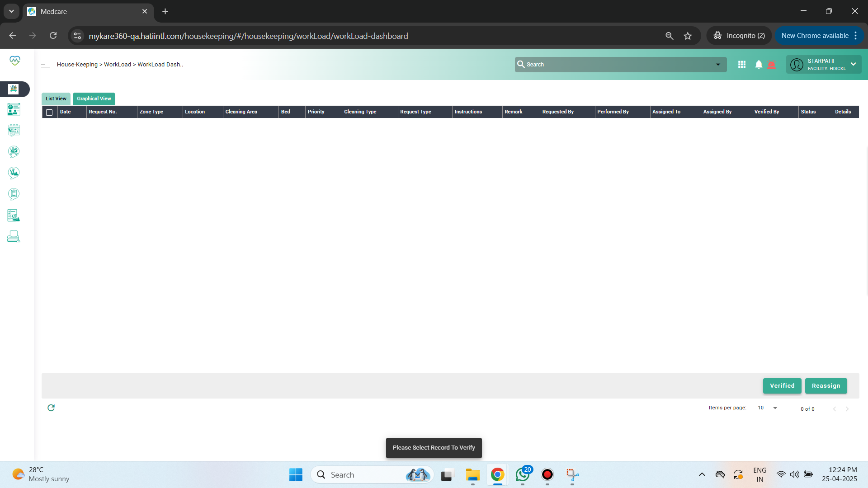Click the red alarm siren icon
The image size is (868, 488).
pos(772,65)
